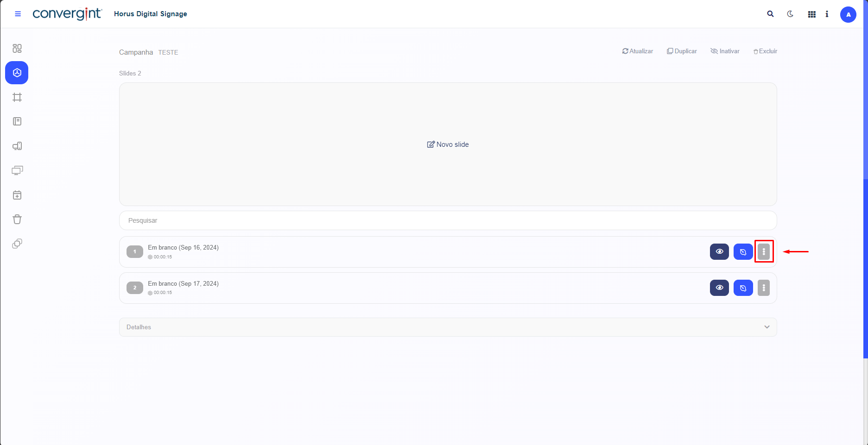Click Inativar to deactivate the campaign
868x445 pixels.
725,51
